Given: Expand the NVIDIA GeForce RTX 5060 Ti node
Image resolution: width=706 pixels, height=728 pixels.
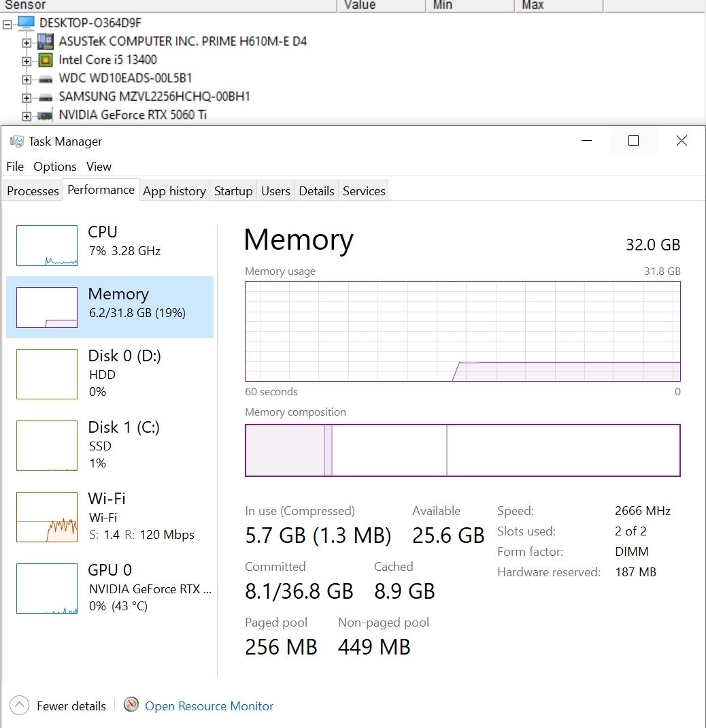Looking at the screenshot, I should [27, 116].
